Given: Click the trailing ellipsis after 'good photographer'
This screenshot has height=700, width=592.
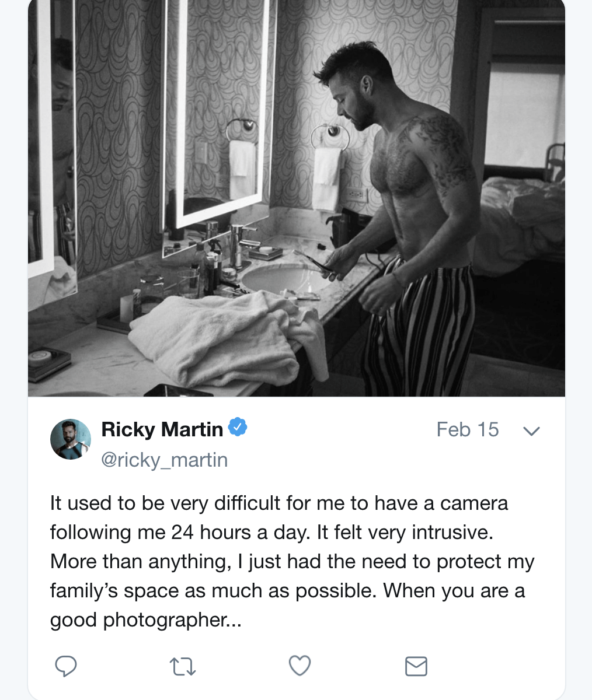Looking at the screenshot, I should pyautogui.click(x=234, y=621).
